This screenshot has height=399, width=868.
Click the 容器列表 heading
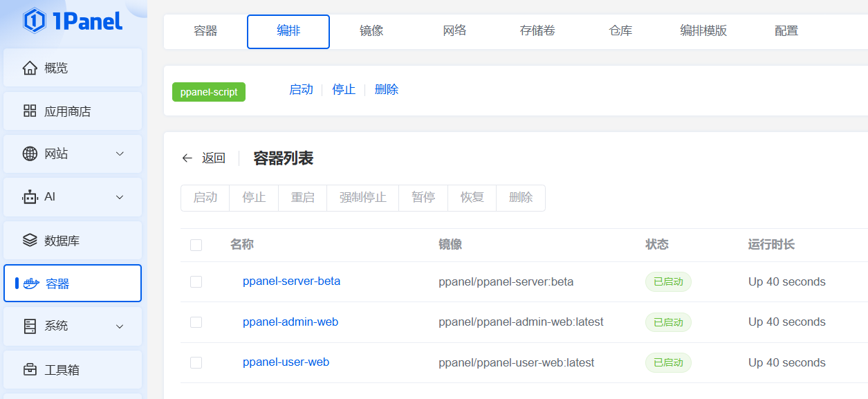(284, 158)
